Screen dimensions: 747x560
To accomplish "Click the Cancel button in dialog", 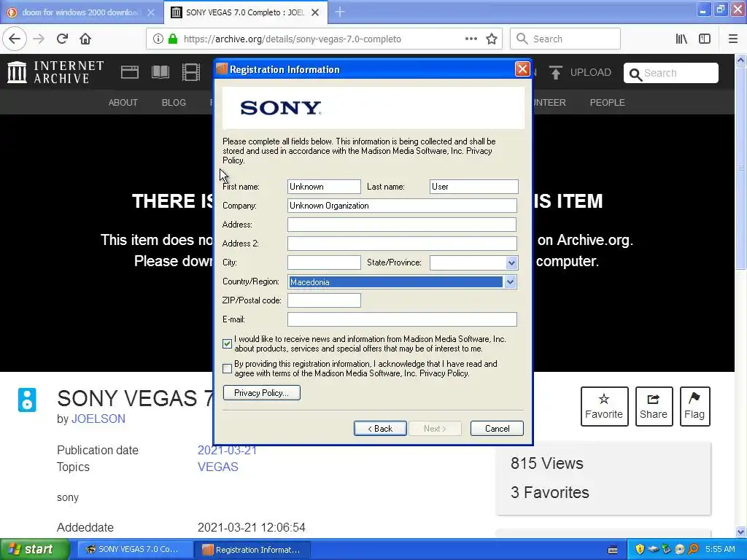I will click(497, 429).
